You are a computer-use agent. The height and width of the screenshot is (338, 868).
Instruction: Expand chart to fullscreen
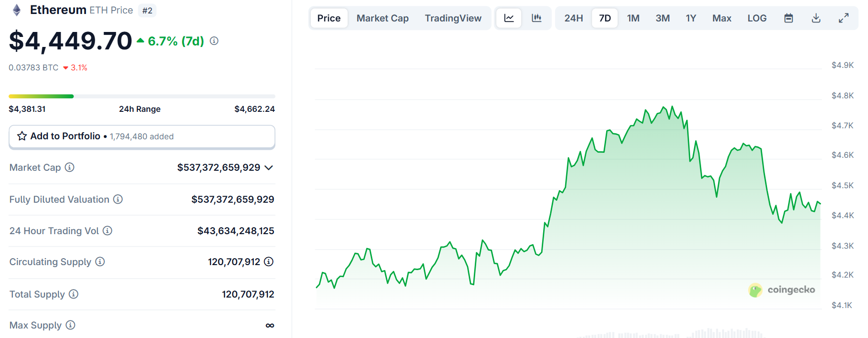tap(844, 18)
